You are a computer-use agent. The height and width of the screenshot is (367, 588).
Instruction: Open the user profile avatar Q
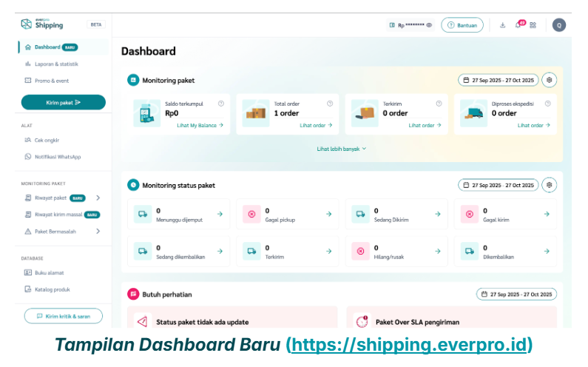(559, 25)
